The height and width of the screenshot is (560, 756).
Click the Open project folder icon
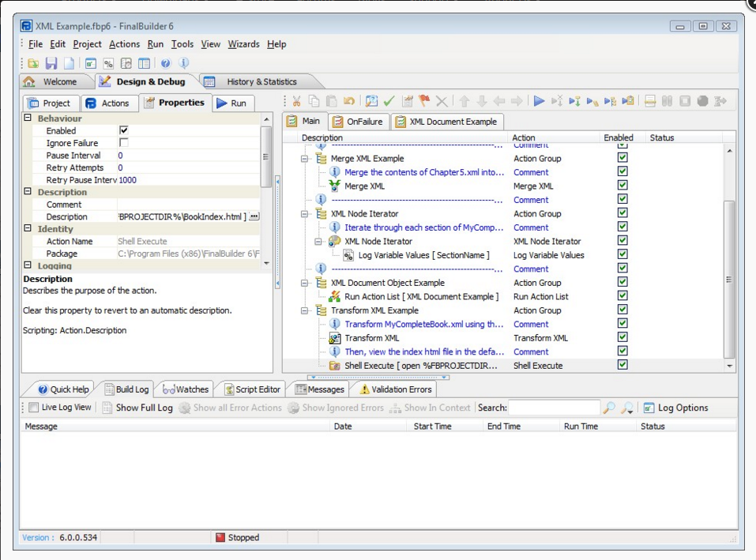pyautogui.click(x=33, y=64)
